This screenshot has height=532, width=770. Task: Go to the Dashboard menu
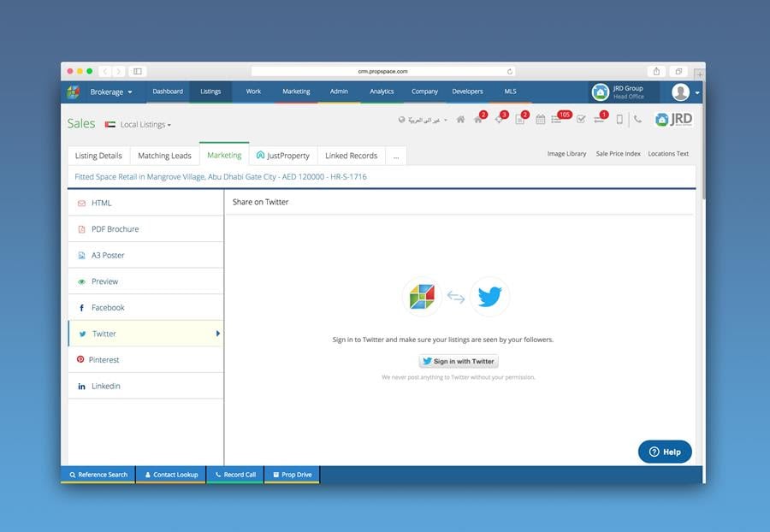coord(168,92)
